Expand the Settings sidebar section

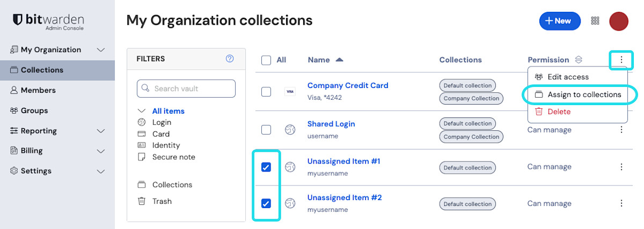tap(100, 171)
